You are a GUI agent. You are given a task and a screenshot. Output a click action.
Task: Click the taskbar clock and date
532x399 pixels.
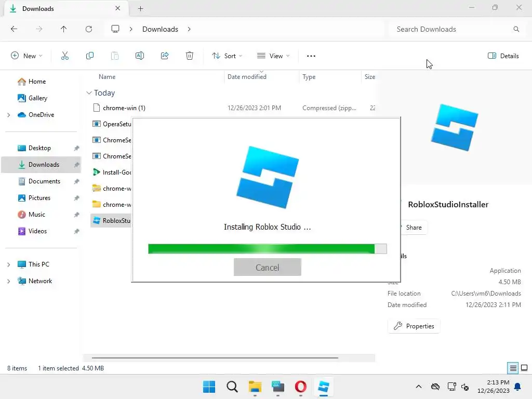pos(494,387)
